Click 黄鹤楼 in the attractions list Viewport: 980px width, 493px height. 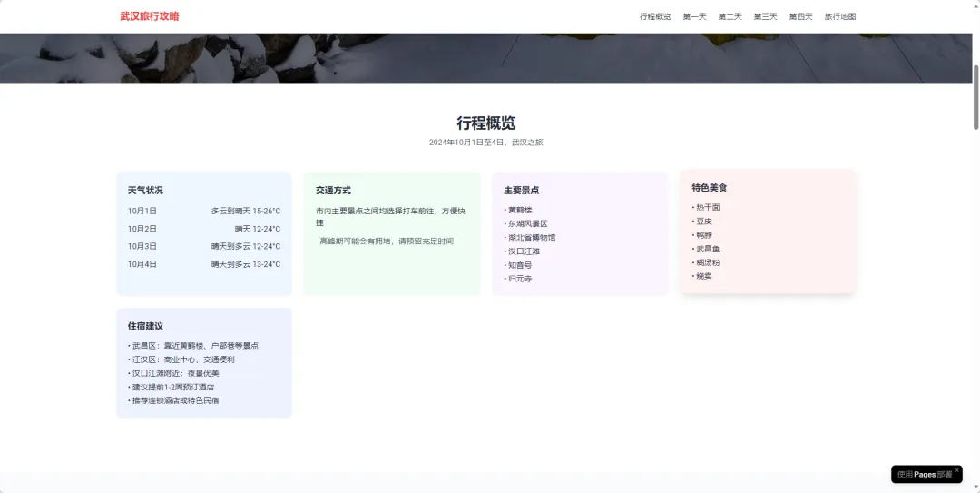coord(520,210)
